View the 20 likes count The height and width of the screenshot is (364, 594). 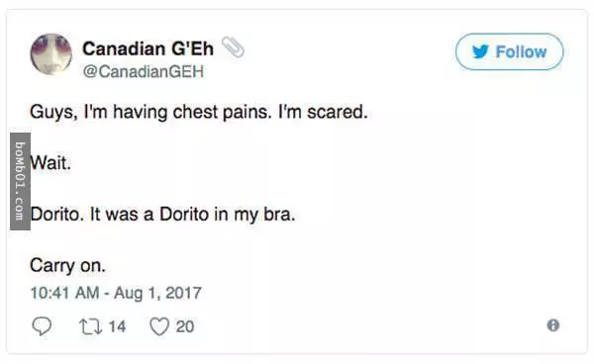[185, 326]
